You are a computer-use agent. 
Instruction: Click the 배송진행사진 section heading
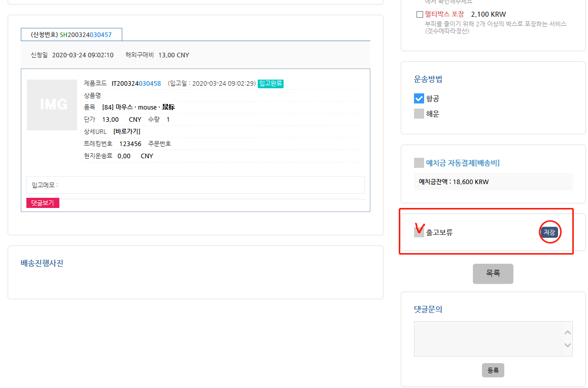pos(42,263)
